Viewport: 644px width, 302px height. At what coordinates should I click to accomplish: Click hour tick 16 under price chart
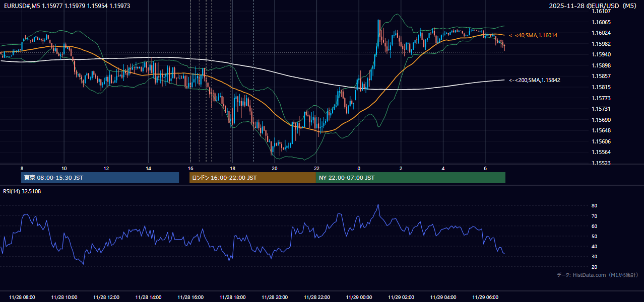(x=190, y=168)
